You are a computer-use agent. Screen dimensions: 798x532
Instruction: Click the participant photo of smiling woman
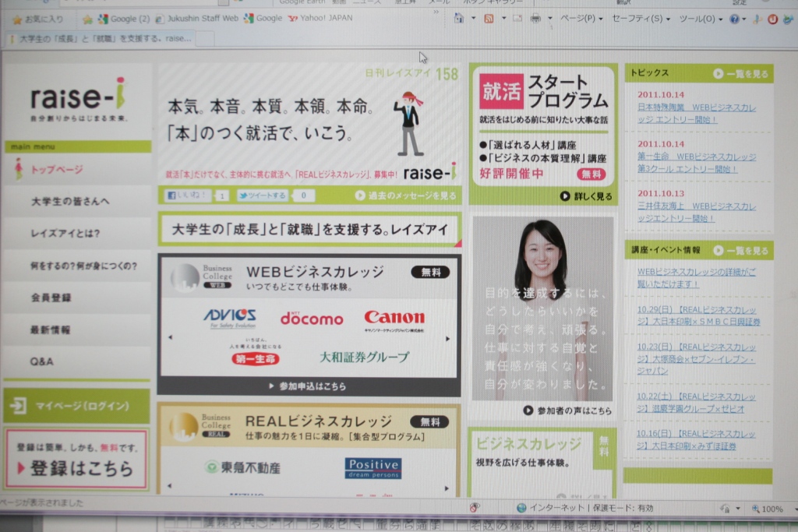542,308
